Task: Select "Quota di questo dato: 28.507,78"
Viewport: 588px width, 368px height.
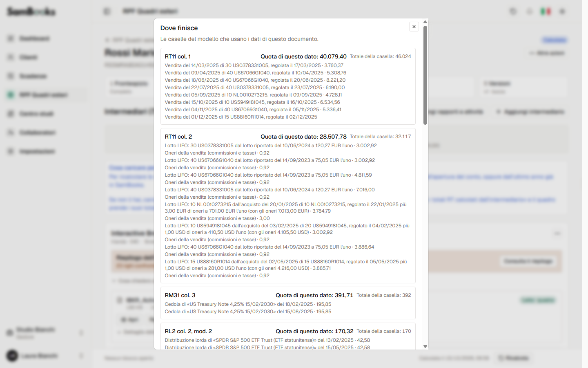Action: (303, 137)
